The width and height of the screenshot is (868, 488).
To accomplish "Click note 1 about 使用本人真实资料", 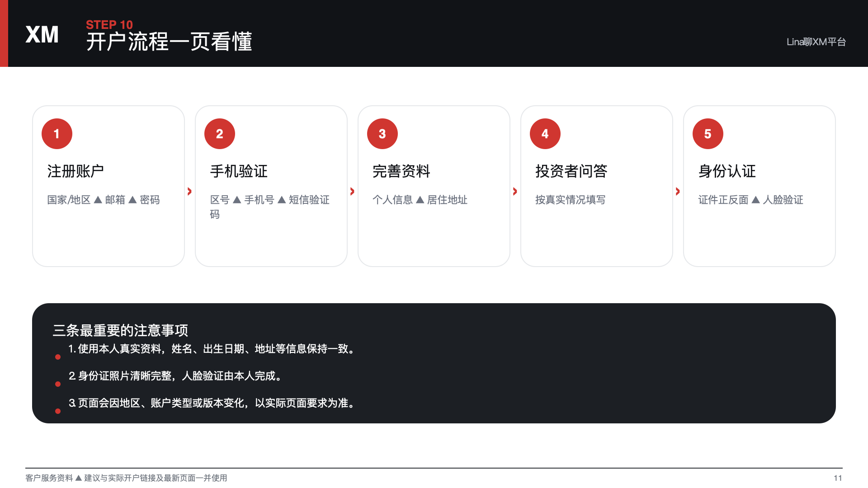I will click(213, 349).
